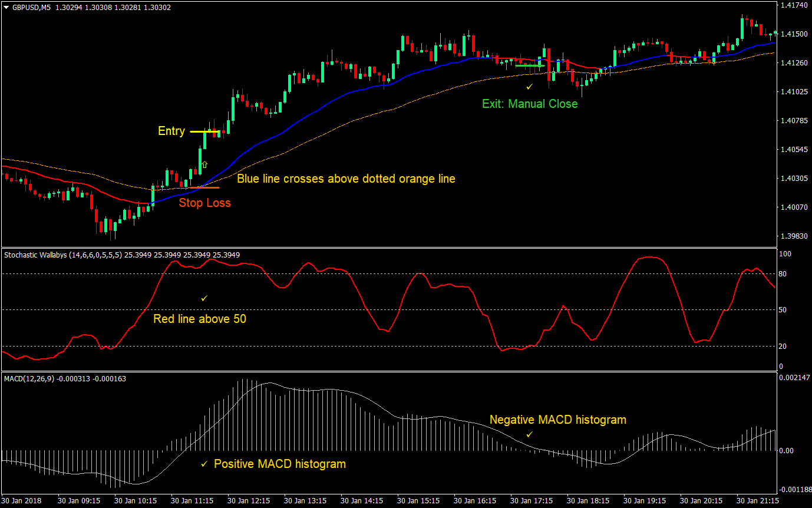The height and width of the screenshot is (508, 812).
Task: Click the Negative MACD histogram annotation
Action: 557,420
